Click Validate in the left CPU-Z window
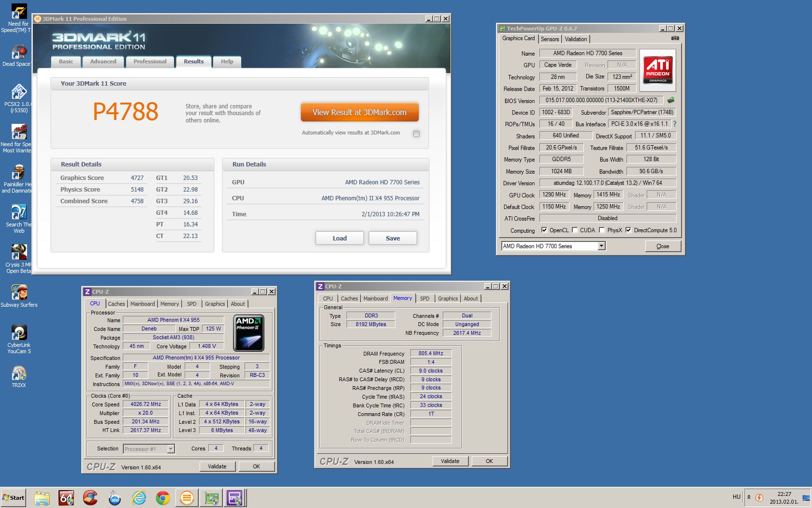The image size is (812, 508). coord(217,466)
